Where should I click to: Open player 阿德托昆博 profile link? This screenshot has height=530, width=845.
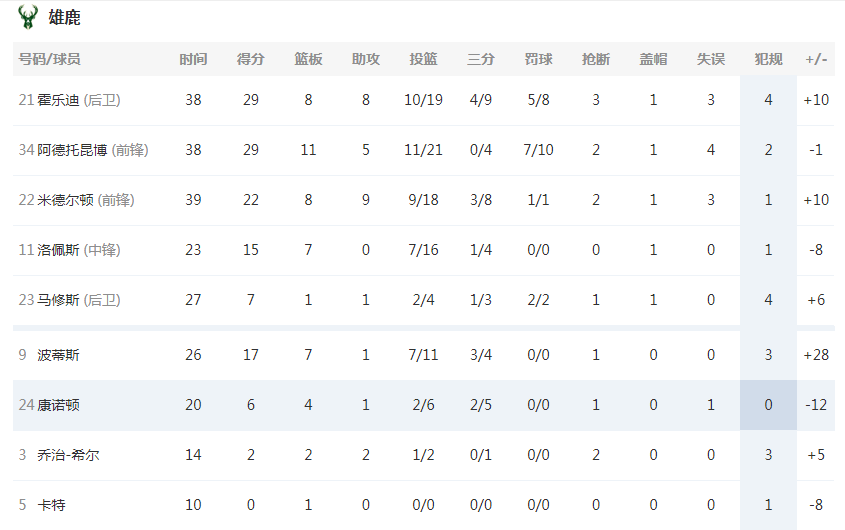tap(72, 150)
